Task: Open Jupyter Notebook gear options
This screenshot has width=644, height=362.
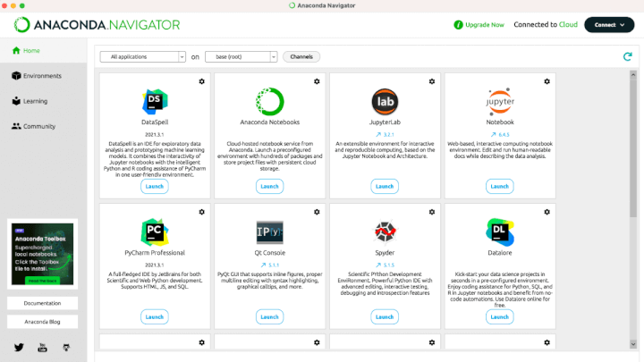Action: click(x=547, y=81)
